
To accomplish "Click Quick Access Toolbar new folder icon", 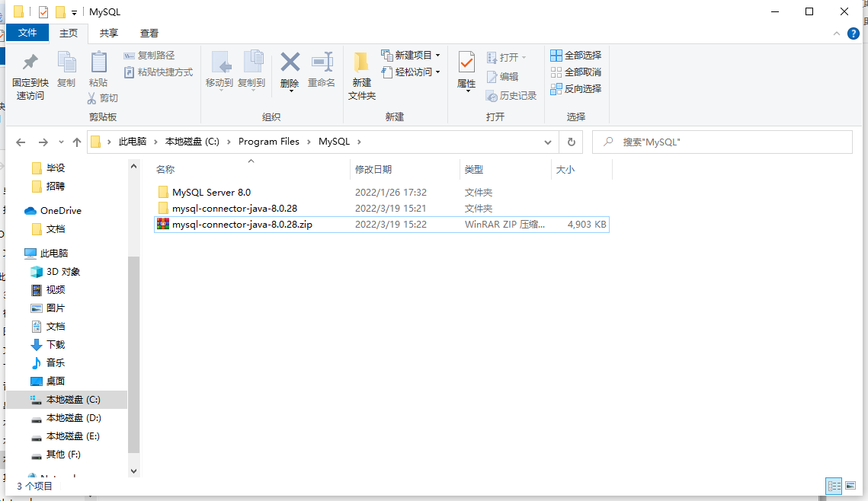I will (x=60, y=11).
